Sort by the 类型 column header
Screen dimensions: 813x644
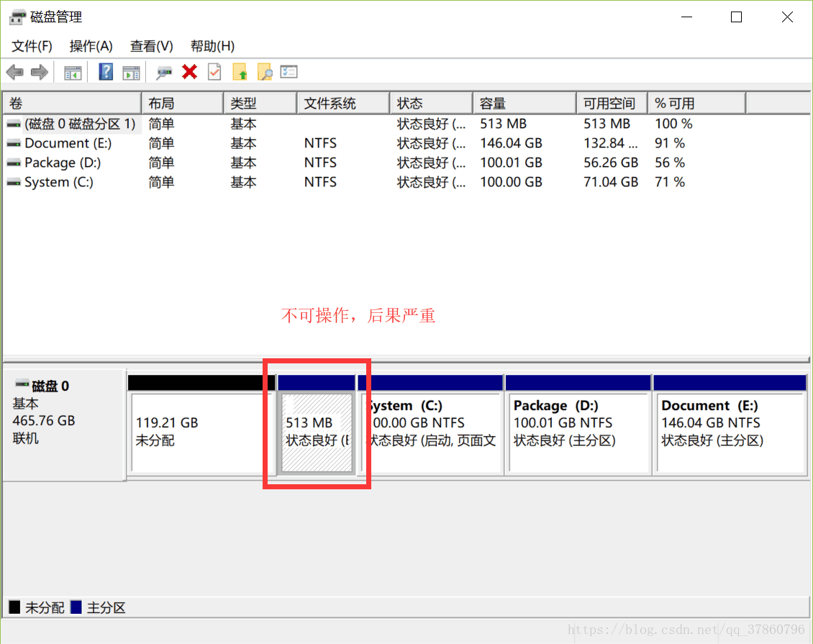click(260, 103)
